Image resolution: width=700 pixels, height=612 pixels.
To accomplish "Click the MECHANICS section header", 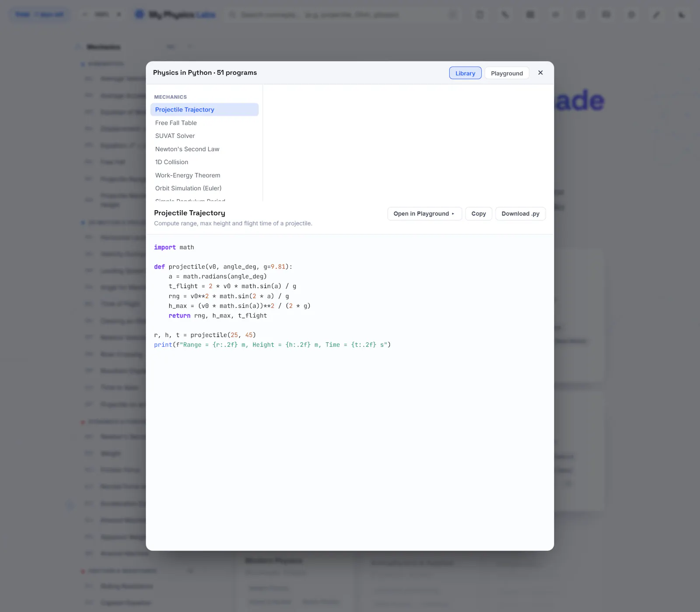I will [x=170, y=97].
